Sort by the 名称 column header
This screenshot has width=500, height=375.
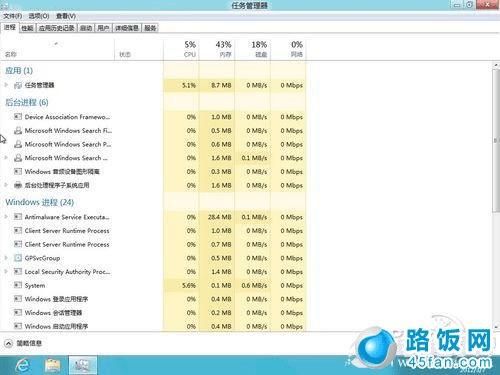[57, 50]
